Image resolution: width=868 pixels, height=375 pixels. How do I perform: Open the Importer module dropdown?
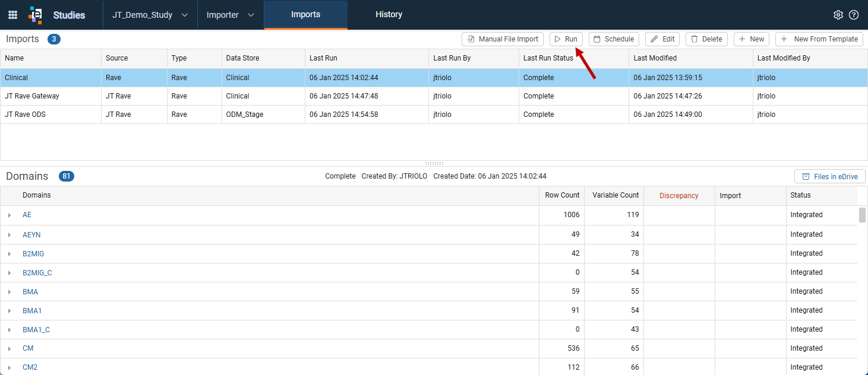(231, 15)
